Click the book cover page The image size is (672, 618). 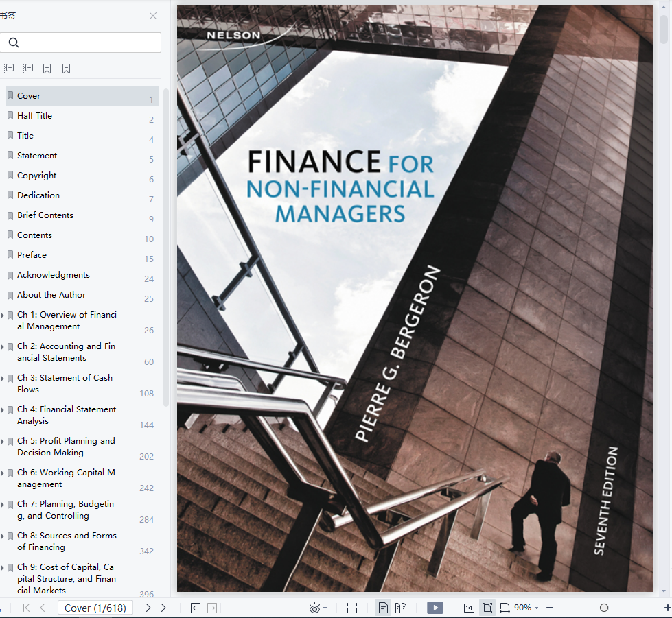415,298
